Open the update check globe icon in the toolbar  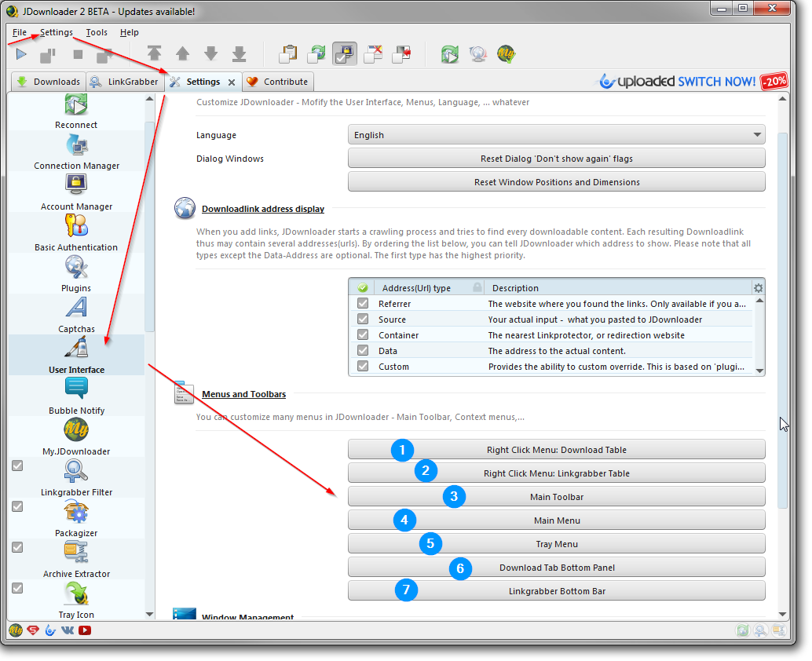[x=478, y=54]
